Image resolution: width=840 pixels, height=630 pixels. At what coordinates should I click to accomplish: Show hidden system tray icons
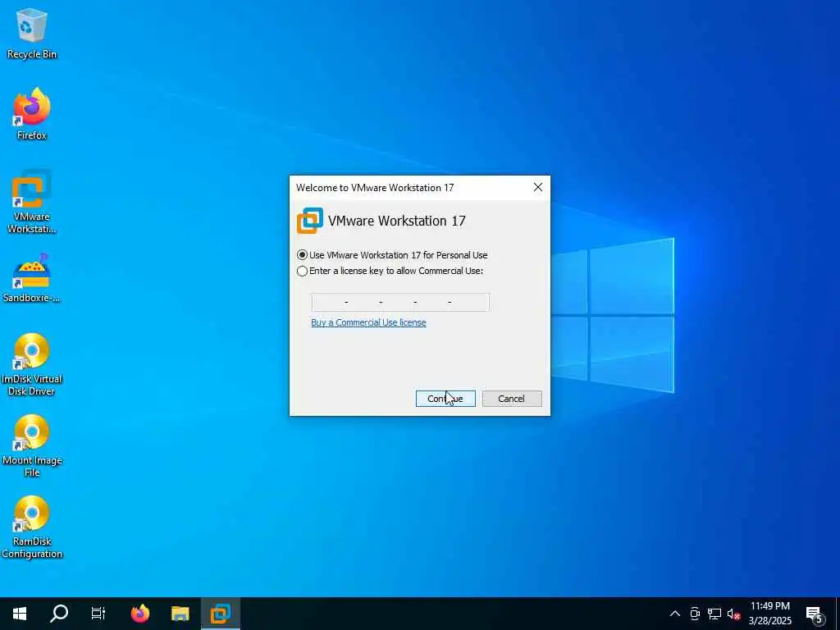point(675,614)
